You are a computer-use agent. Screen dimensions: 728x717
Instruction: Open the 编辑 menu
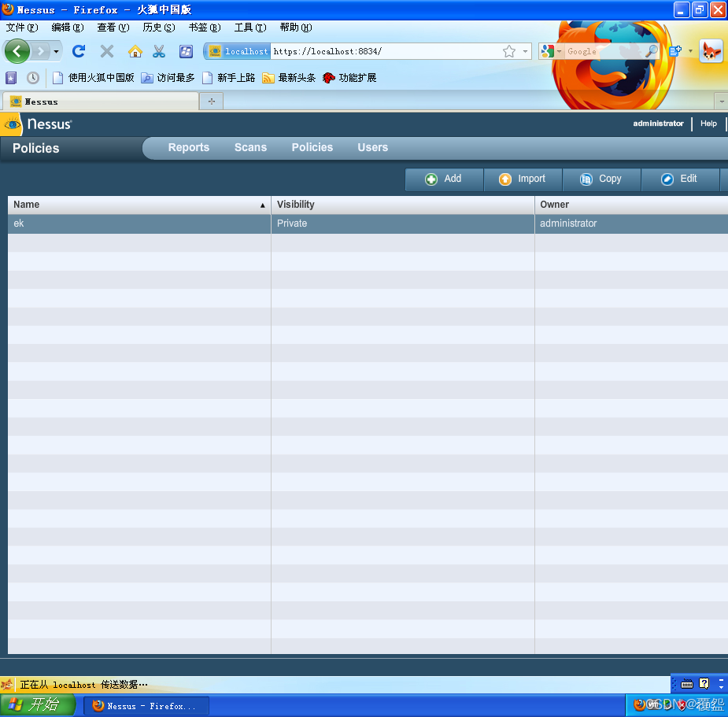[x=68, y=28]
